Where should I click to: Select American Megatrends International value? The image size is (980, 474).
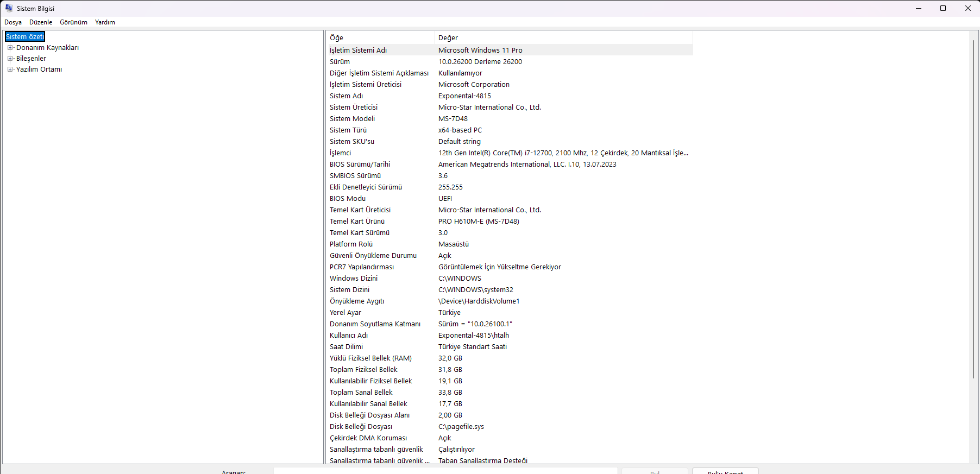pyautogui.click(x=527, y=164)
